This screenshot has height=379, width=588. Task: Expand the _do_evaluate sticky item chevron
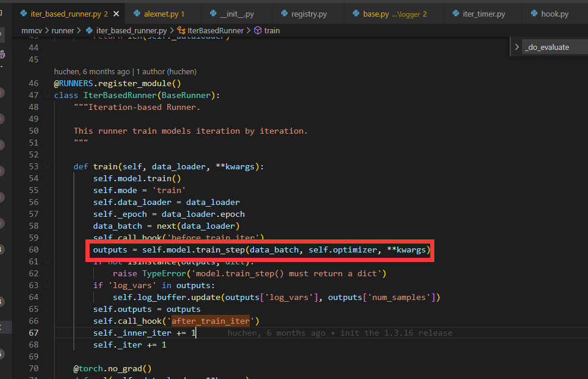517,47
